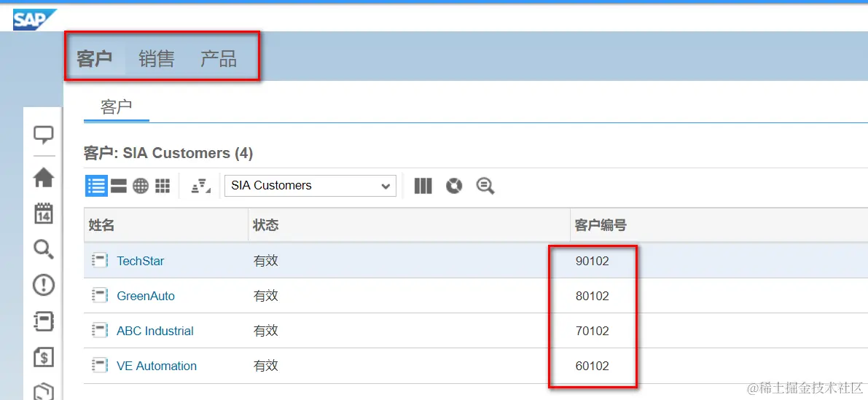
Task: Click customer number 60102
Action: click(x=593, y=366)
